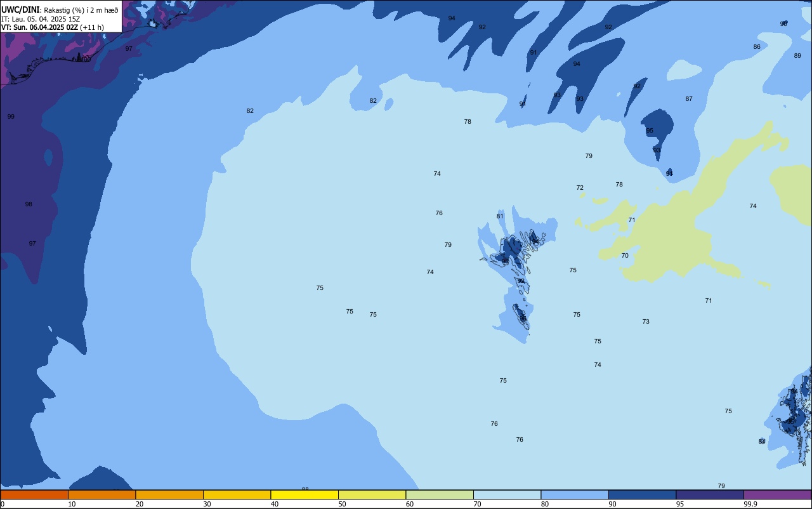Select the legend tick label 99.9
Screen dimensions: 812x509
tap(750, 504)
